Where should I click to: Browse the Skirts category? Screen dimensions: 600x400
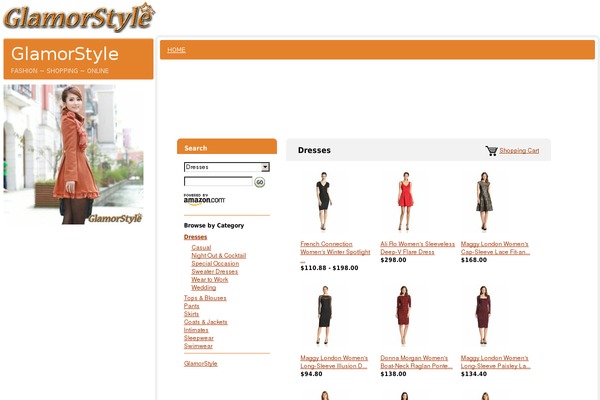pos(191,314)
